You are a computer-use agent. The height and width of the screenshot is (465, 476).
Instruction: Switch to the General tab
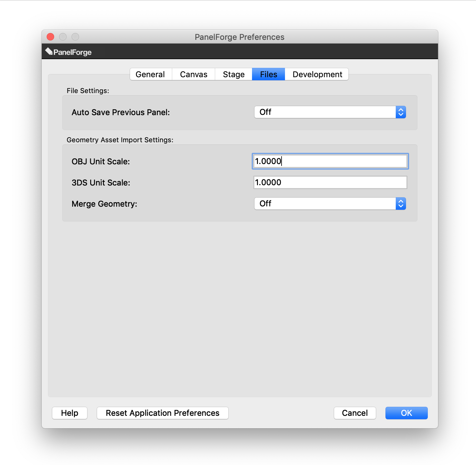pos(150,74)
